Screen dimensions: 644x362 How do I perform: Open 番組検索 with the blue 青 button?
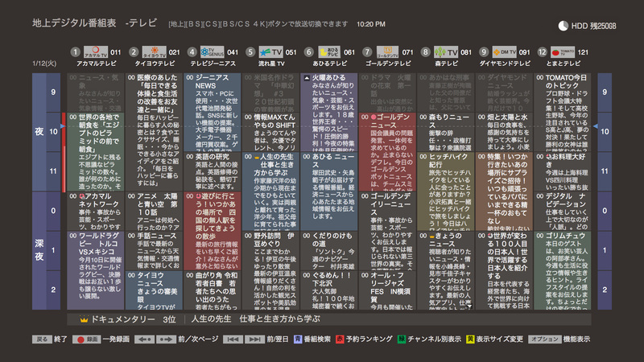pyautogui.click(x=298, y=339)
